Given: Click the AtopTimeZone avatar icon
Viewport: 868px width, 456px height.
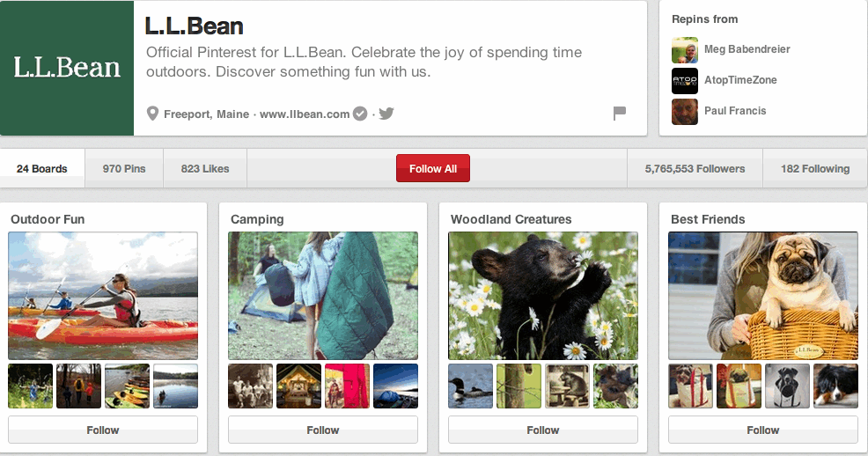Looking at the screenshot, I should click(684, 81).
